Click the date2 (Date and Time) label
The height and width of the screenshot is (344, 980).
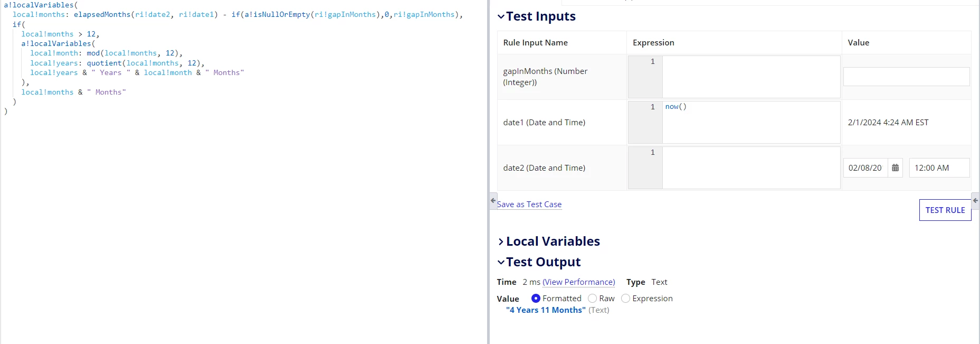click(544, 168)
